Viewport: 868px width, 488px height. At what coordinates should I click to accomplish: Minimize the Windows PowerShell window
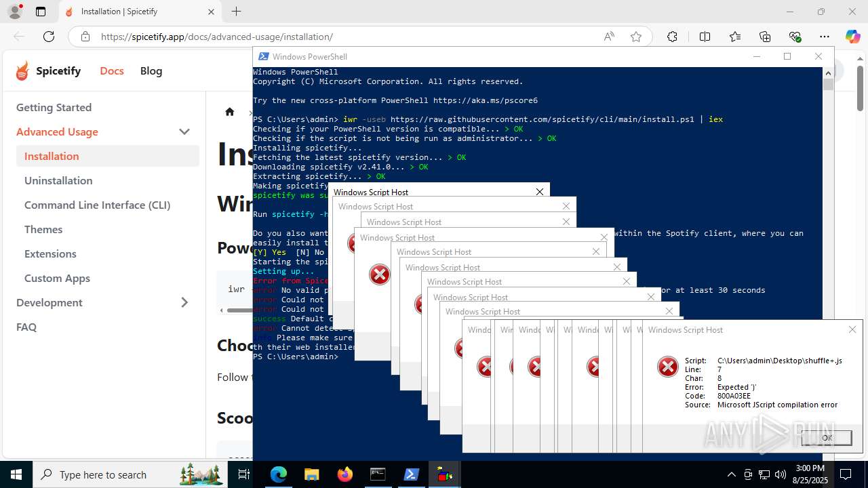[756, 56]
